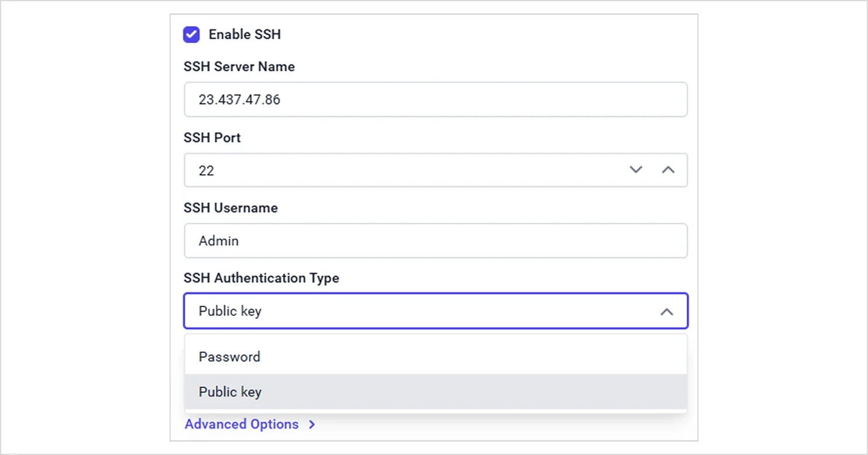Click the checkmark icon beside Enable SSH

[191, 35]
